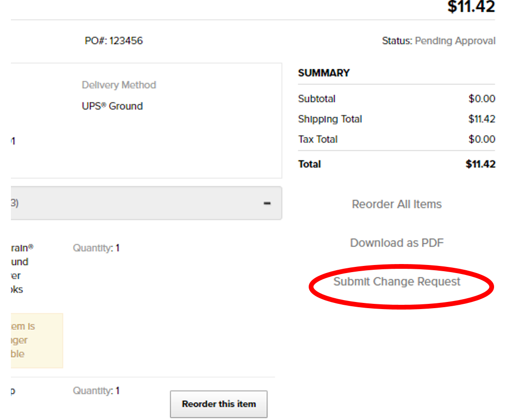Image resolution: width=523 pixels, height=420 pixels.
Task: Click the SUMMARY heading
Action: coord(324,73)
